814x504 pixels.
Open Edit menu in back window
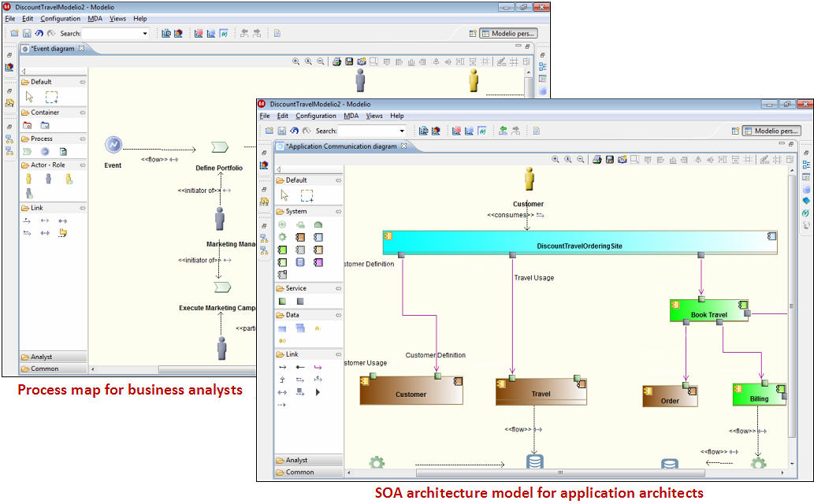click(28, 19)
